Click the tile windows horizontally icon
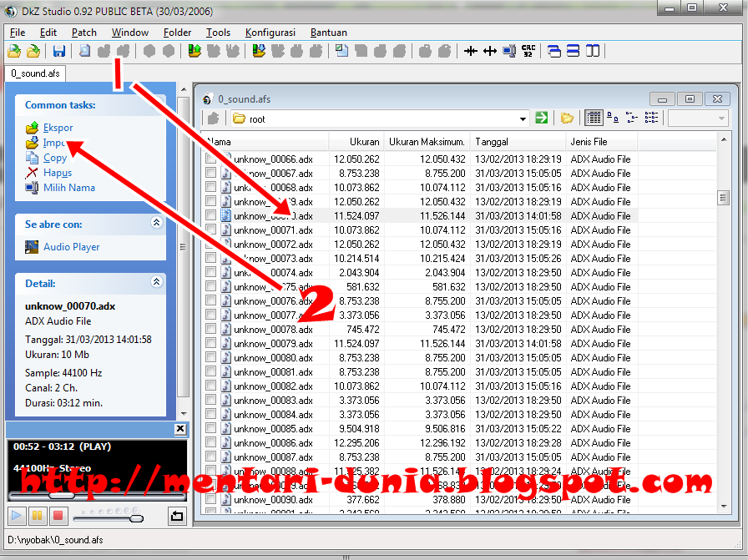This screenshot has height=560, width=748. pyautogui.click(x=573, y=51)
